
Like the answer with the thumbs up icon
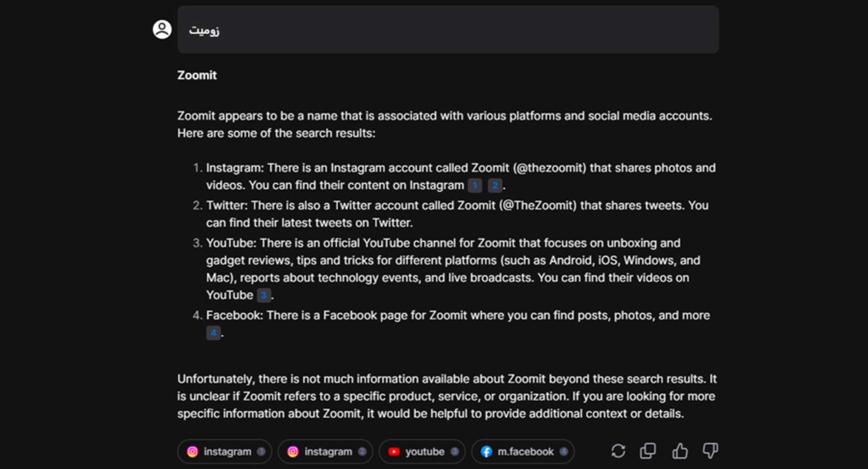point(679,451)
